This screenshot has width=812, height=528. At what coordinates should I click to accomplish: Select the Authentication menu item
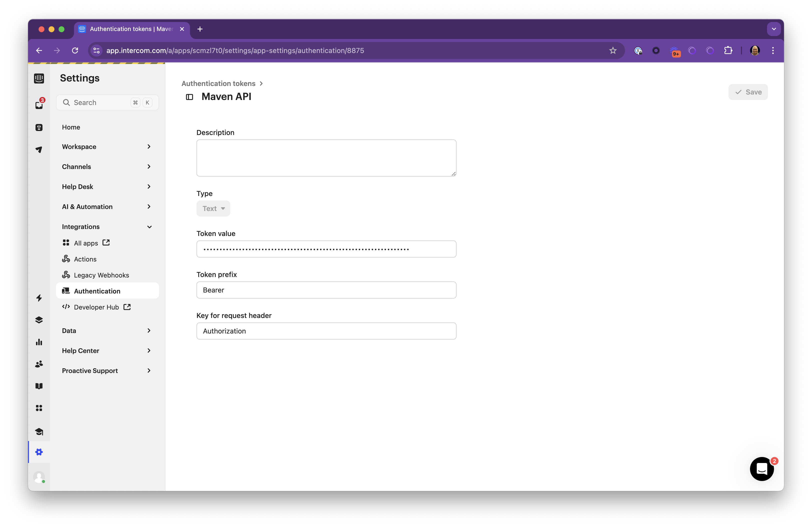pos(97,291)
